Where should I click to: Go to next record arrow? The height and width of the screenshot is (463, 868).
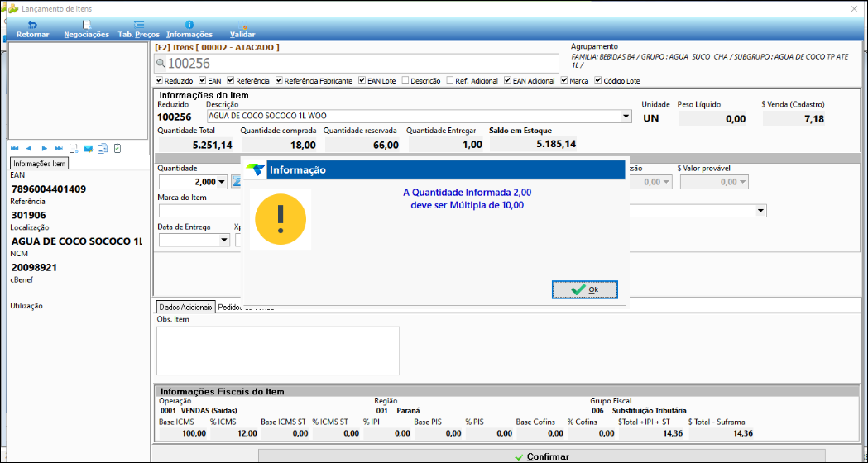point(45,148)
